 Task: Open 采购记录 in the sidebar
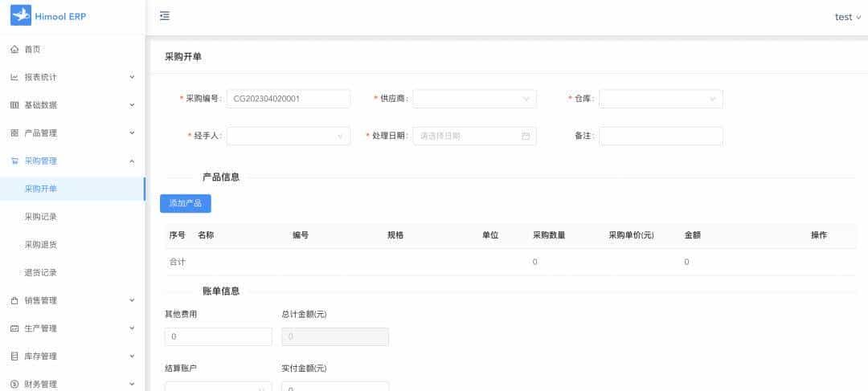(72, 217)
